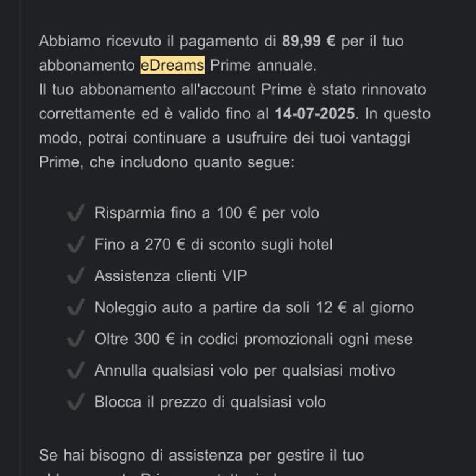The height and width of the screenshot is (476, 476).
Task: Click the bold 89,99 € payment amount
Action: (x=309, y=42)
